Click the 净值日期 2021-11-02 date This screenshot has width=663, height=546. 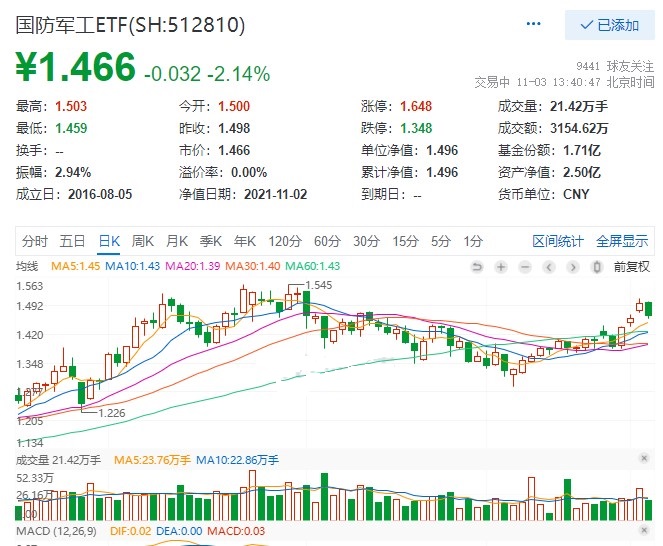pyautogui.click(x=275, y=194)
